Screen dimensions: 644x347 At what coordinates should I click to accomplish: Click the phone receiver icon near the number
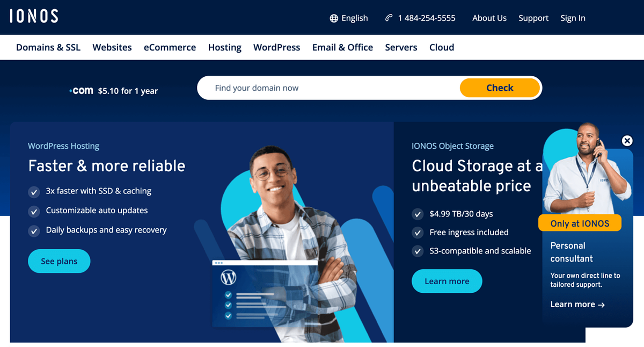click(x=388, y=18)
